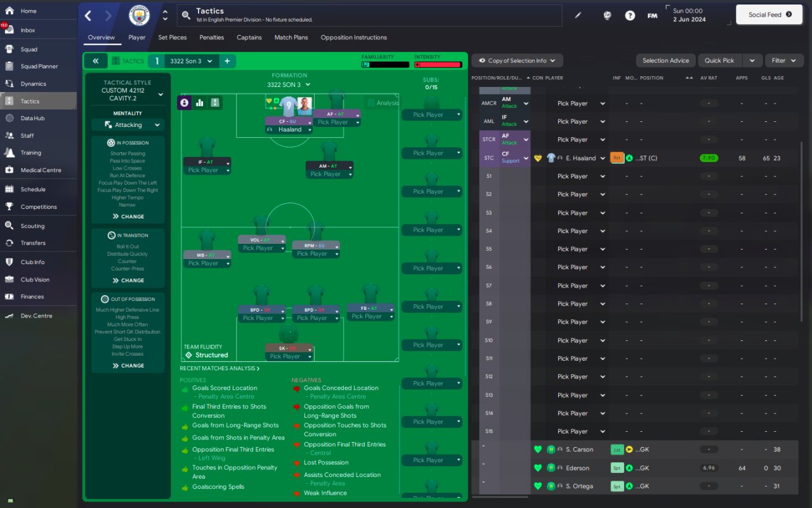Click the Social Feed button
The height and width of the screenshot is (508, 812).
(x=770, y=15)
